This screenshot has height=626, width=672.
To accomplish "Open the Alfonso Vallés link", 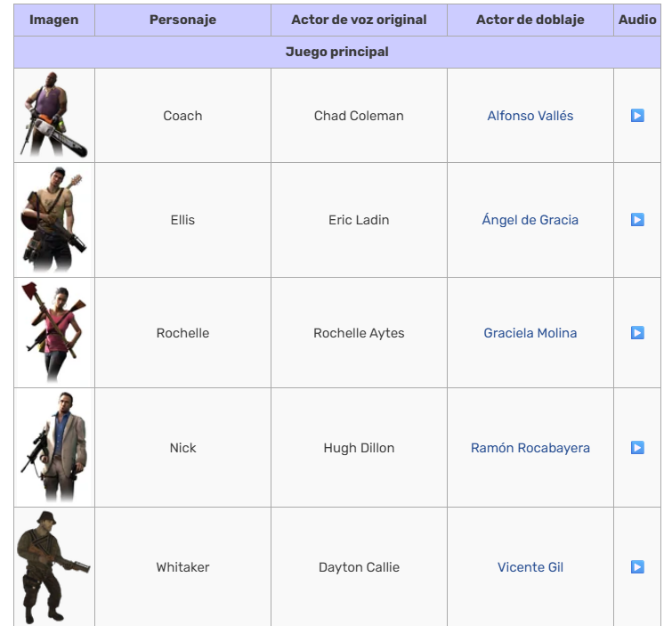I will [530, 116].
